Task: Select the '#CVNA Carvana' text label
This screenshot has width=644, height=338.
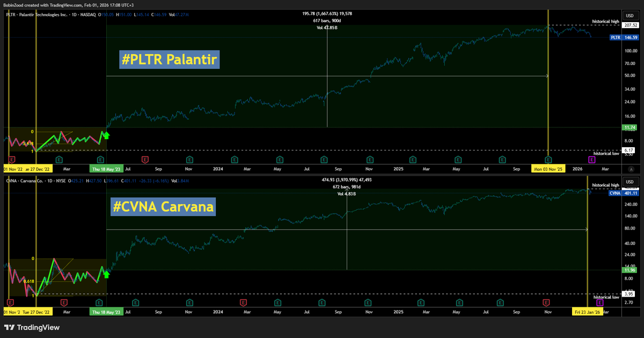Action: (163, 206)
